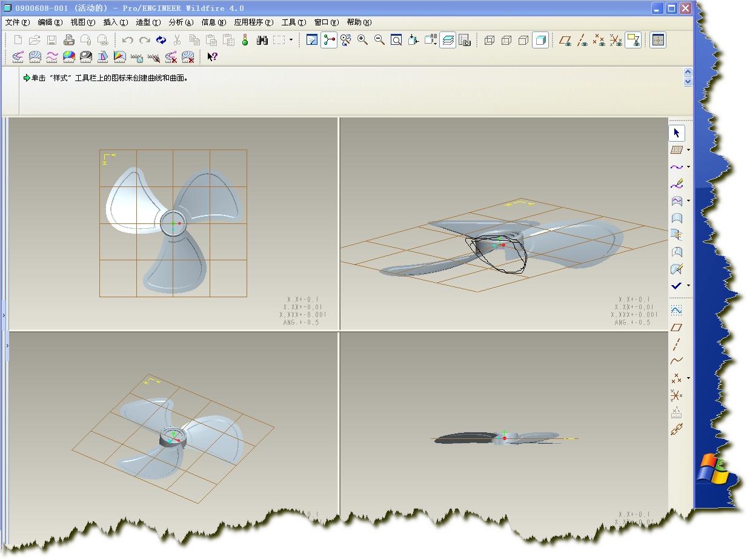Screen dimensions: 747x560
Task: Open the 编辑 (Edit) menu
Action: point(50,22)
